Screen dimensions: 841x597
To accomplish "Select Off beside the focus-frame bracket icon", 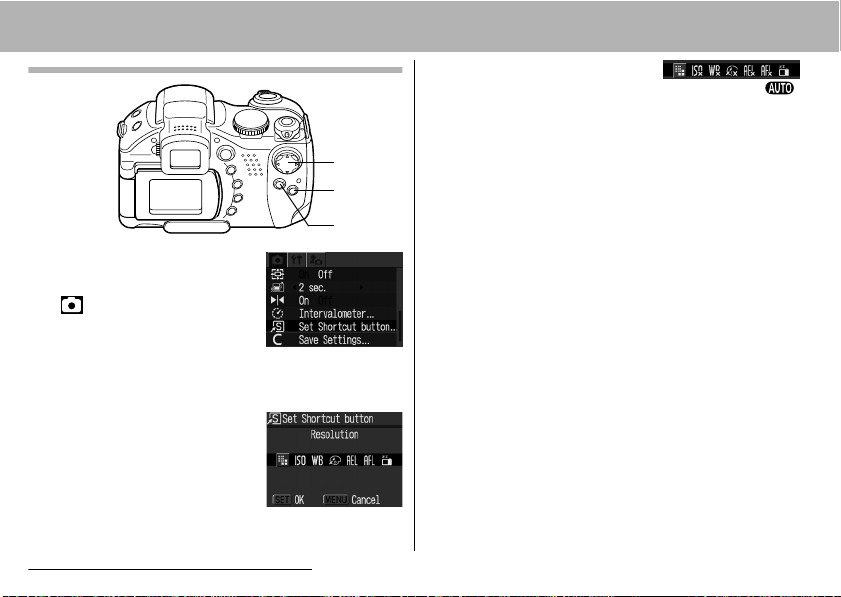I will click(325, 275).
